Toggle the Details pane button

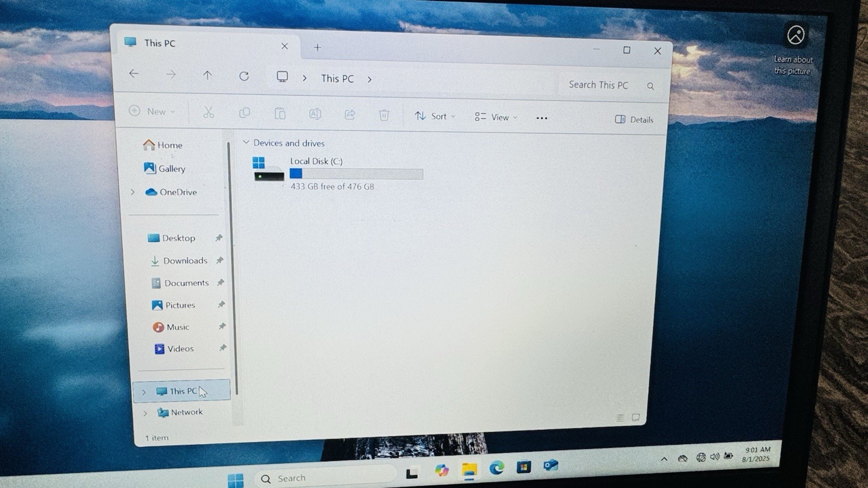634,119
